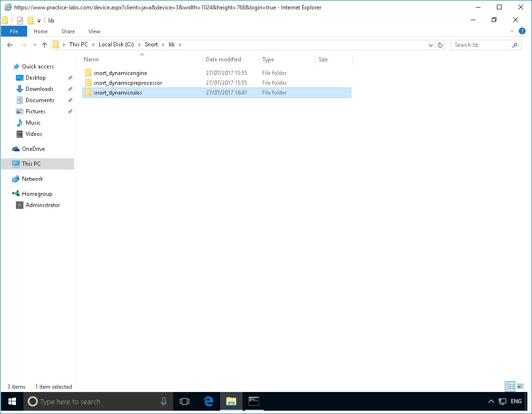Click the Up one level arrow
This screenshot has width=532, height=414.
(x=44, y=45)
